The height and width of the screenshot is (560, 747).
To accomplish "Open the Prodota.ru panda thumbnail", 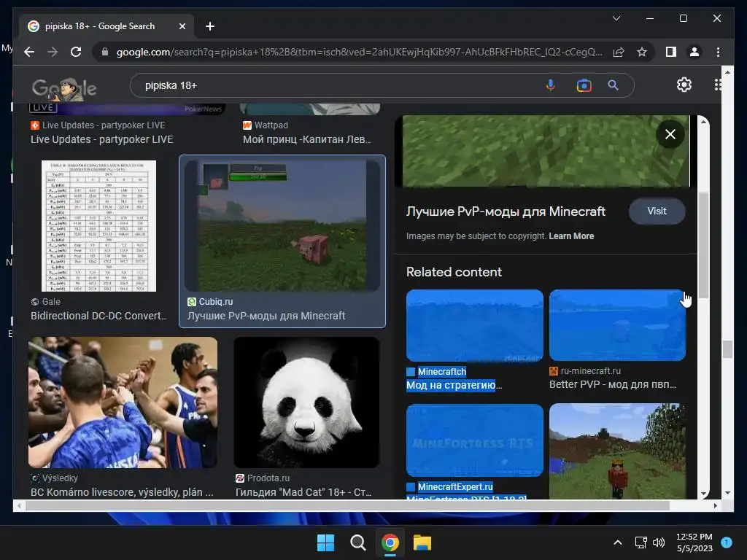I will coord(307,402).
